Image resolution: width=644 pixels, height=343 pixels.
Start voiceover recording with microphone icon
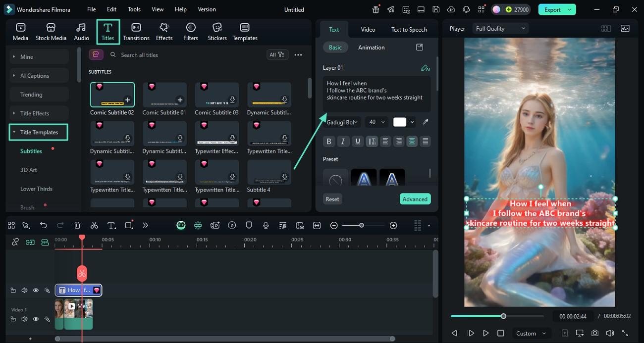pos(266,225)
